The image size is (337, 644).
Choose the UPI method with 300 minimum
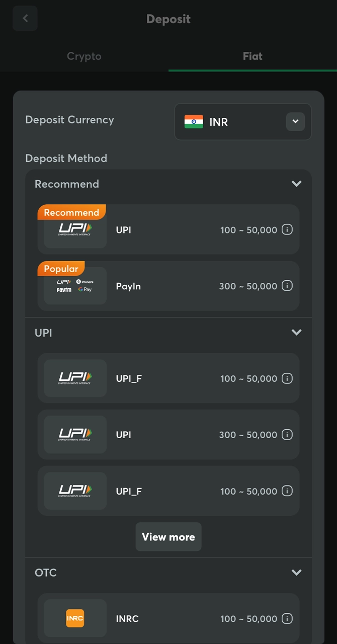point(168,435)
